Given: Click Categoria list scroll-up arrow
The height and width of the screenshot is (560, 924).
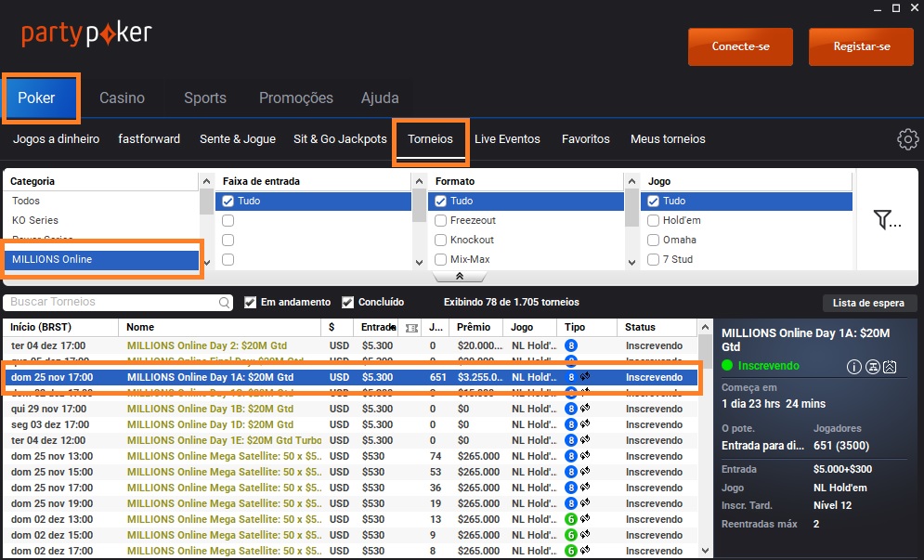Looking at the screenshot, I should tap(206, 181).
